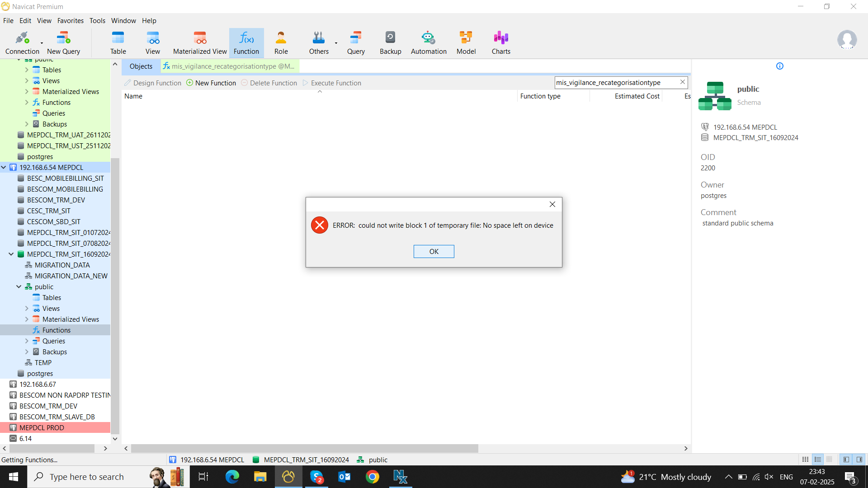Open the Role toolbar icon
The width and height of the screenshot is (868, 488).
(x=281, y=43)
